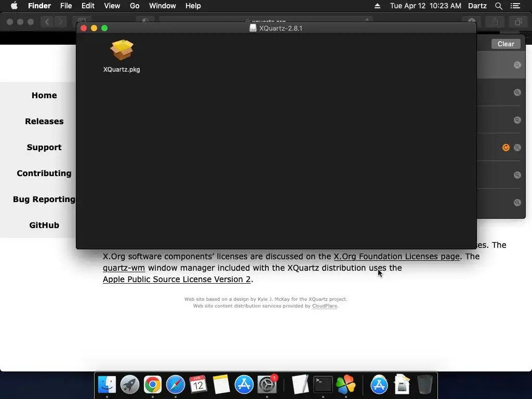The width and height of the screenshot is (532, 399).
Task: Open TextEdit paper-and-pen icon in Dock
Action: (300, 384)
